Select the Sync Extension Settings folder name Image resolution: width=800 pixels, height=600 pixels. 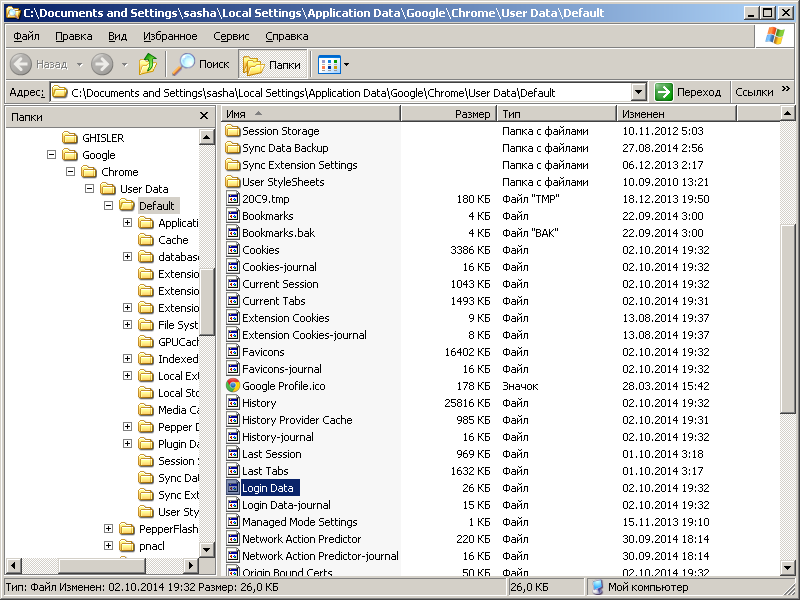point(299,165)
